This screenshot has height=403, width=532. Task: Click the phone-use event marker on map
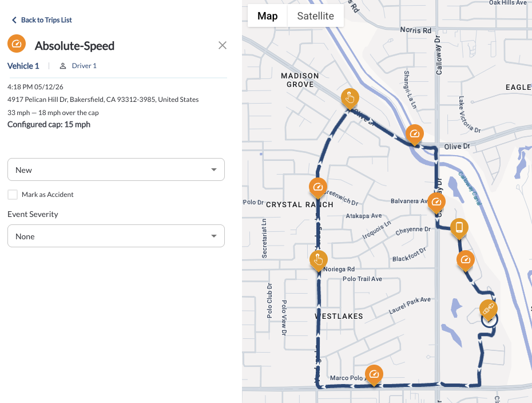click(x=459, y=227)
